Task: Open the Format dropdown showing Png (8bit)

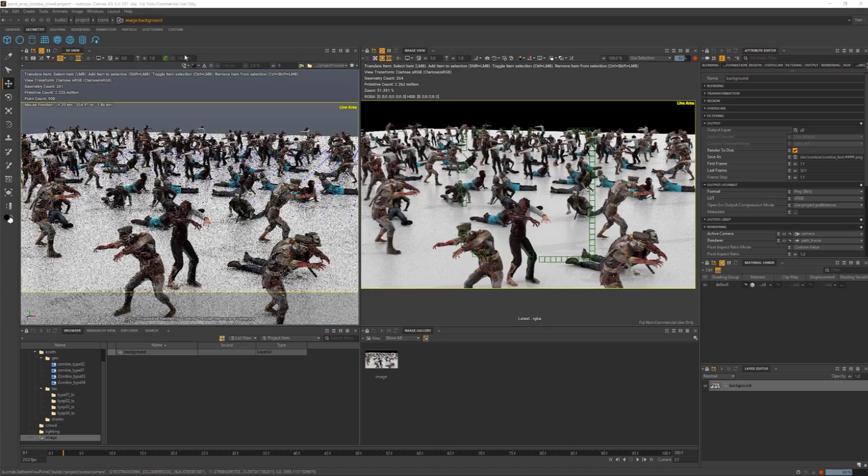Action: click(x=828, y=191)
